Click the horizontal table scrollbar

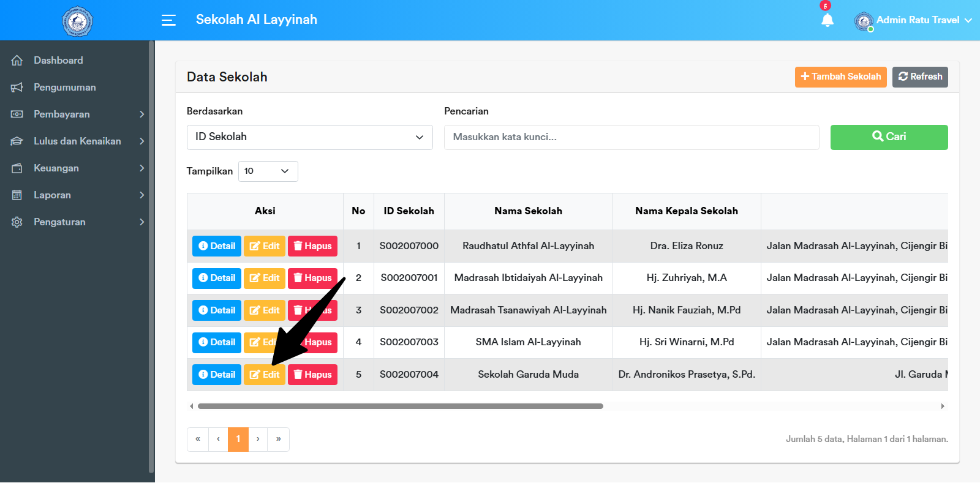click(400, 406)
